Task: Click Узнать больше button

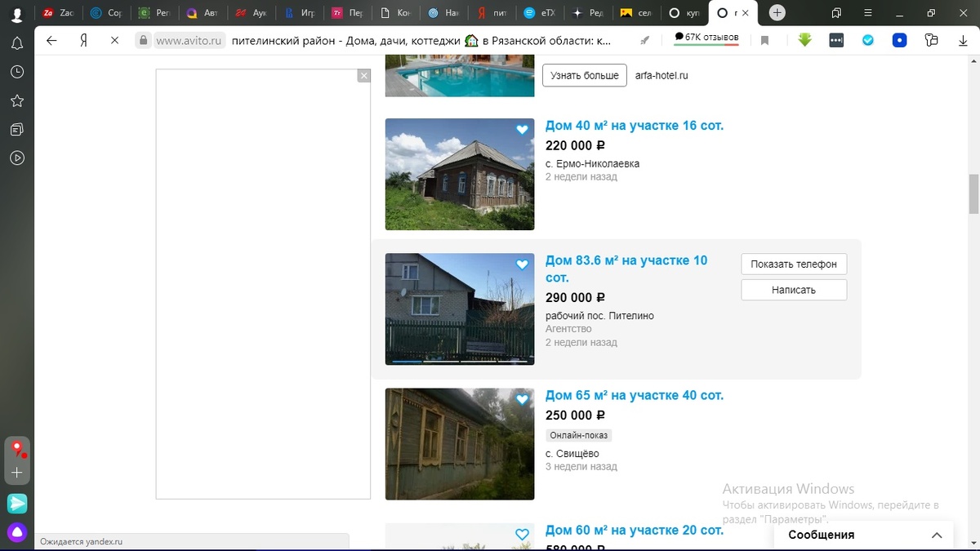Action: 585,75
